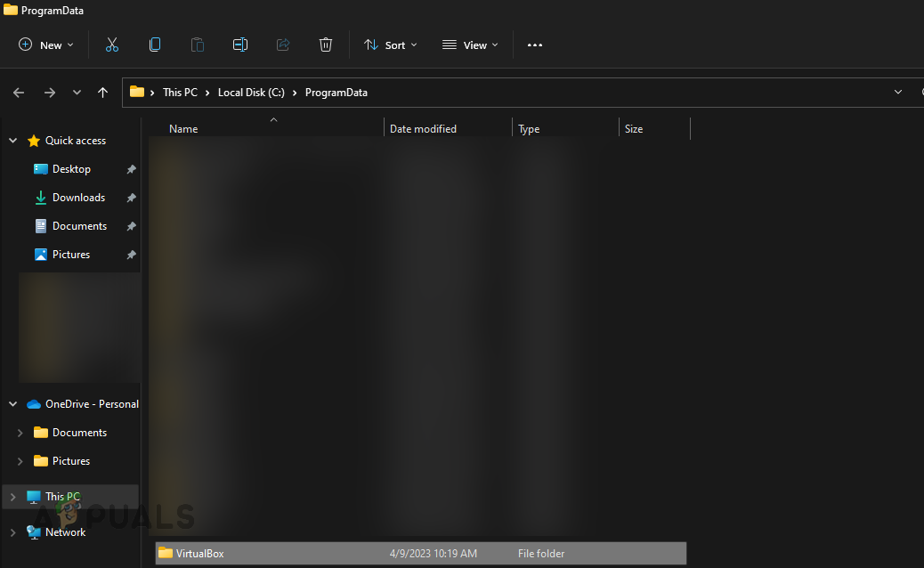Sort files by the Date modified column
Screen dimensions: 924x568
423,128
